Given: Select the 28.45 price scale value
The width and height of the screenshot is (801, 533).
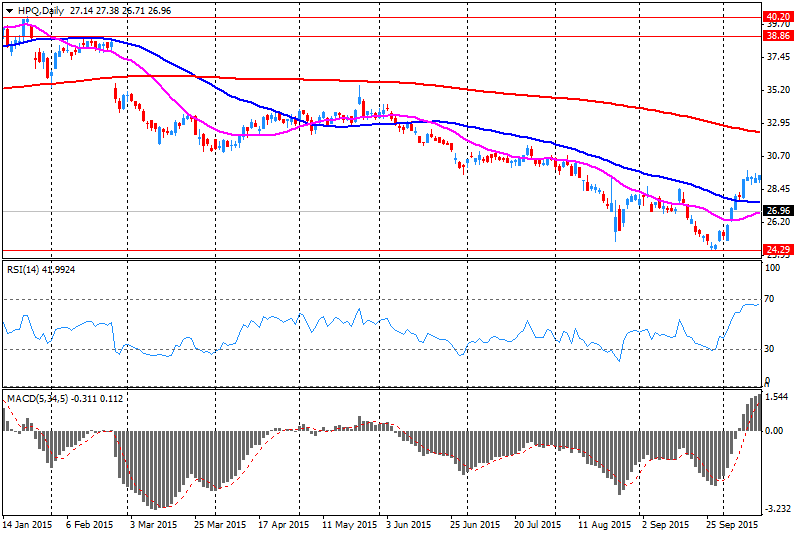Looking at the screenshot, I should 779,189.
